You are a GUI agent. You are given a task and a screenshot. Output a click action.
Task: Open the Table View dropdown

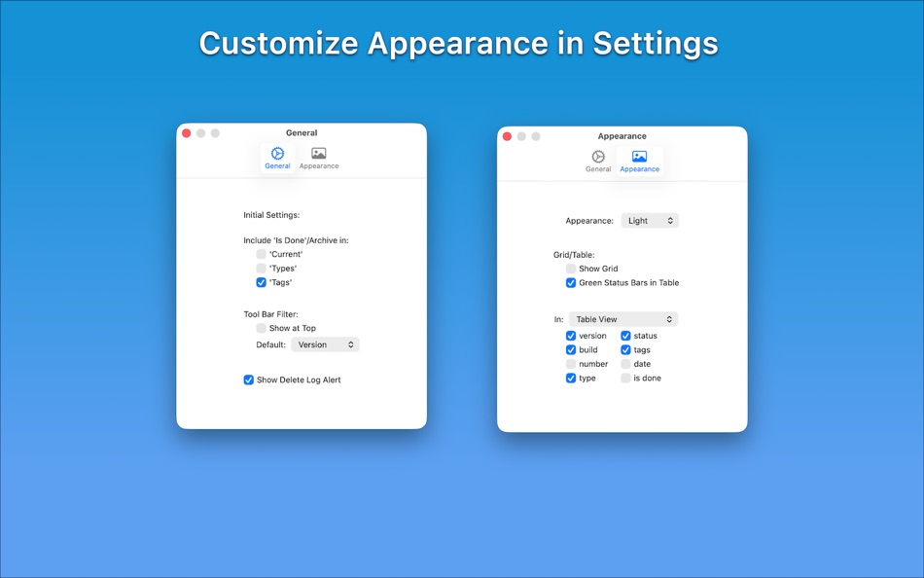(x=623, y=318)
